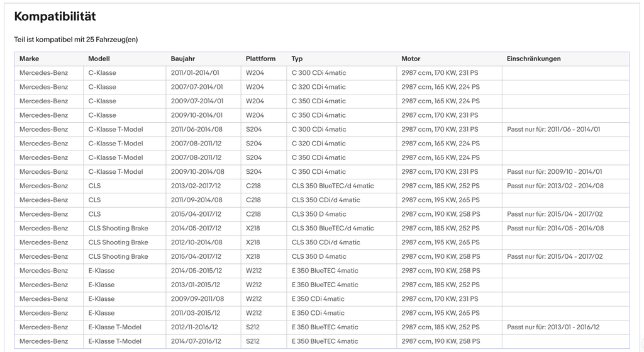The height and width of the screenshot is (352, 644).
Task: Select Baujahr cell 2014/05-2015/12
Action: point(196,271)
